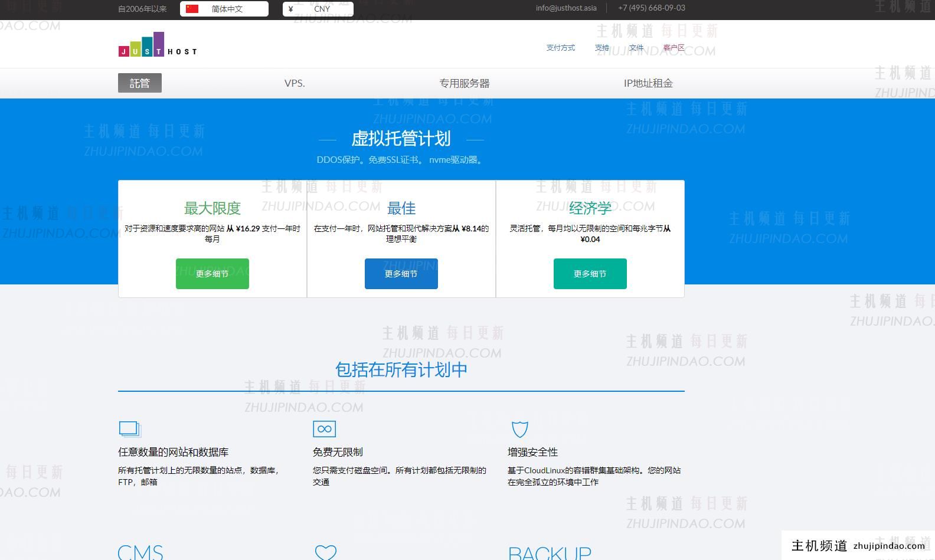Click the infinity unlimited traffic icon
The image size is (935, 560).
pos(324,429)
